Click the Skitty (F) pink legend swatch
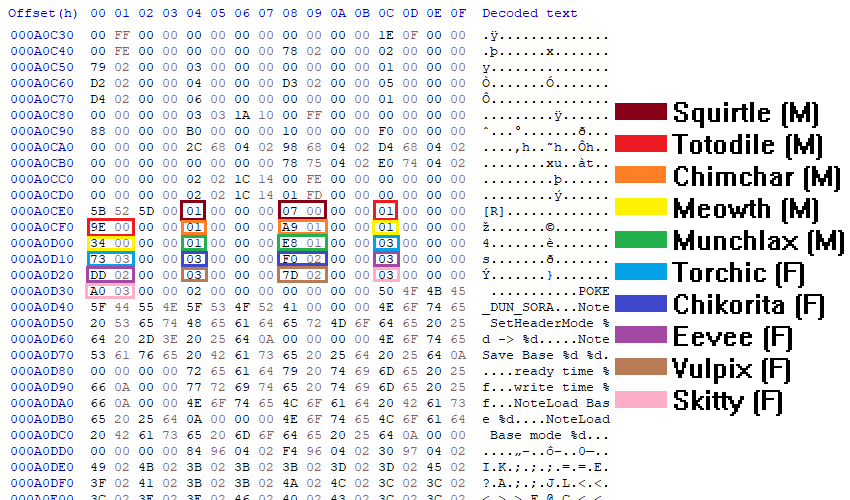Image resolution: width=850 pixels, height=500 pixels. point(640,399)
